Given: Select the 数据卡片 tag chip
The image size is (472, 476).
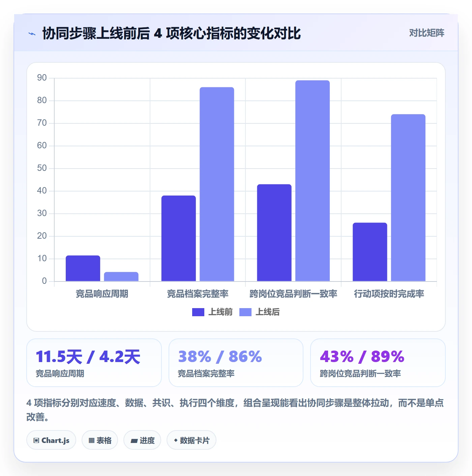Looking at the screenshot, I should click(191, 440).
